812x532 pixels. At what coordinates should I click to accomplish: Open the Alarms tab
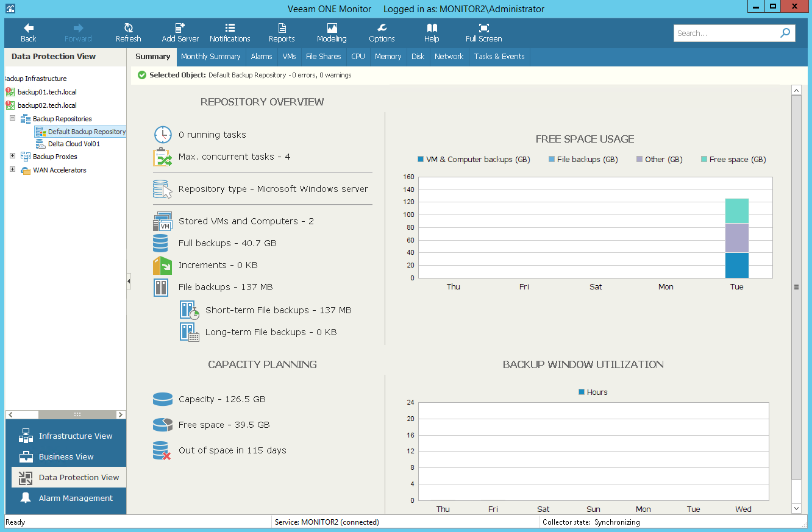262,57
